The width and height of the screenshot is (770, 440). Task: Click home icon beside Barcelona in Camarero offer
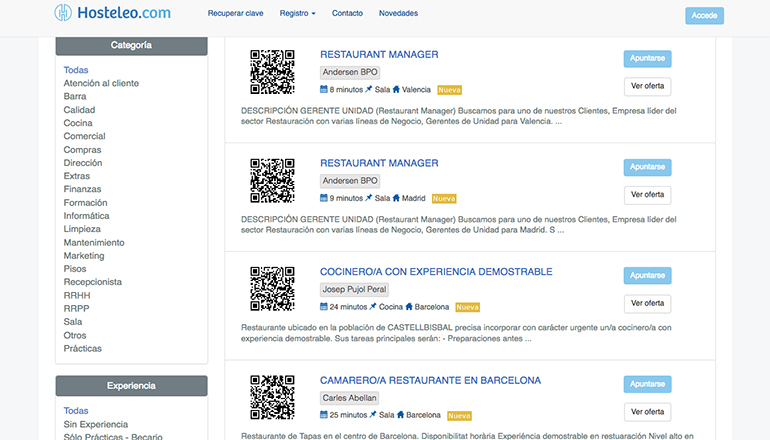(401, 415)
